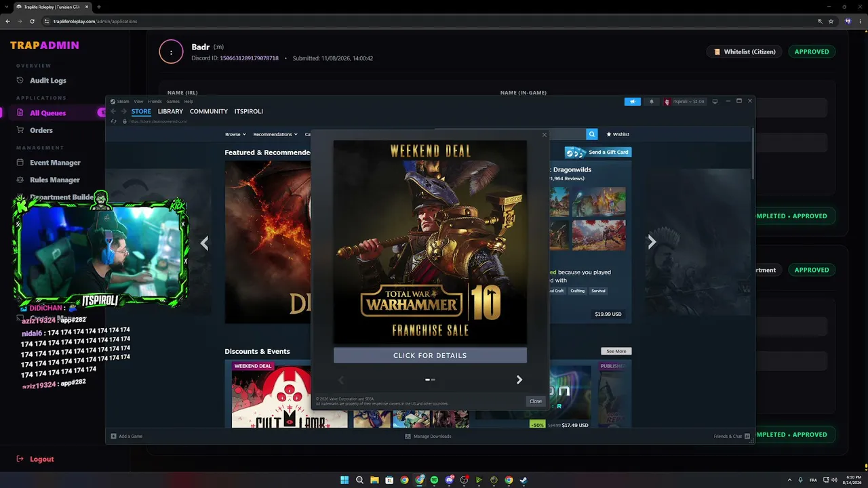This screenshot has width=868, height=488.
Task: Open the Orders page icon in sidebar
Action: point(20,130)
